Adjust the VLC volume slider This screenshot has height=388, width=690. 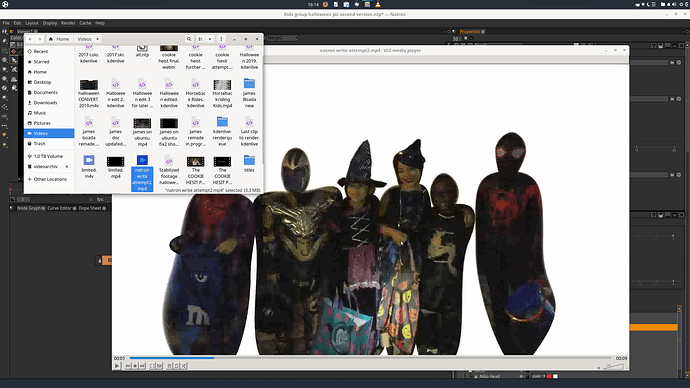click(x=613, y=366)
